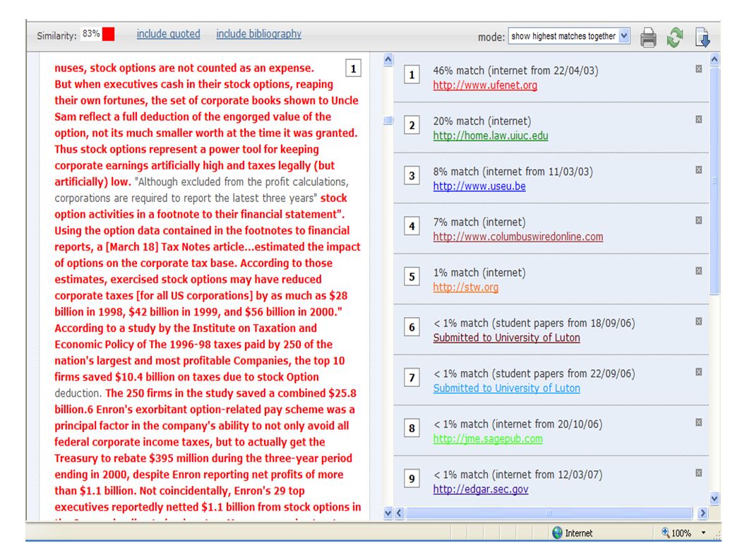This screenshot has height=560, width=747.
Task: Download the report with the page-arrow icon
Action: pos(703,37)
